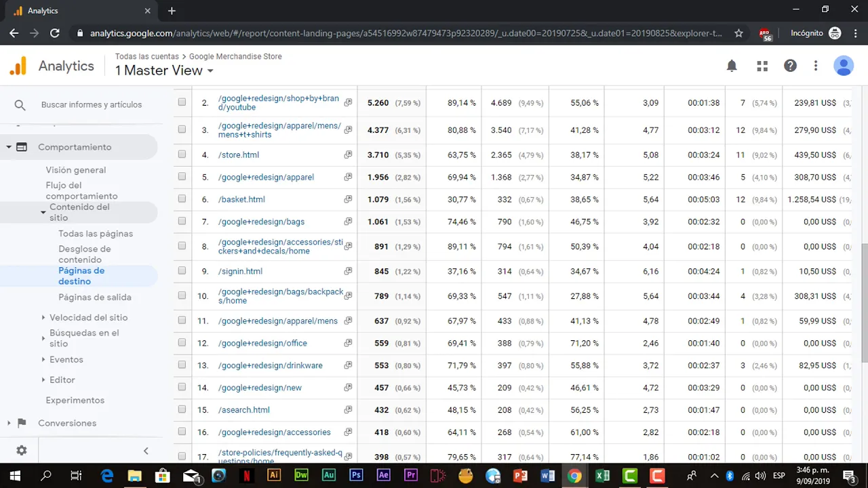868x488 pixels.
Task: Open the notifications bell icon
Action: coord(732,66)
